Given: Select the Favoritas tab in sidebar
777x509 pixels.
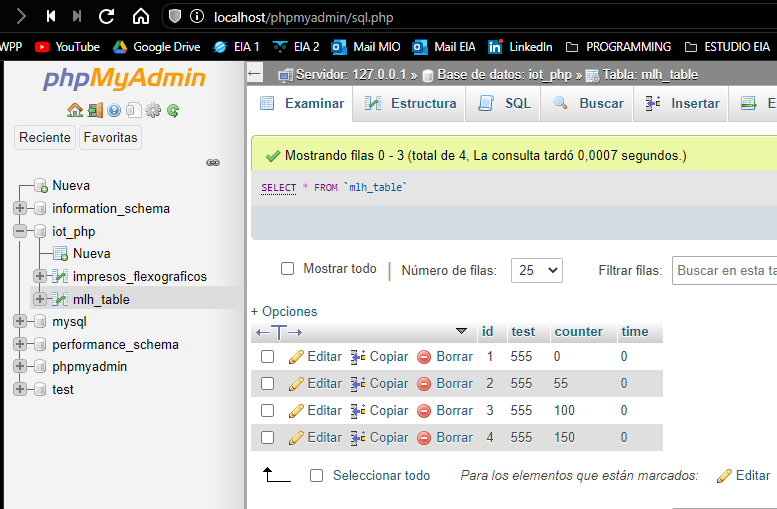Looking at the screenshot, I should (111, 137).
